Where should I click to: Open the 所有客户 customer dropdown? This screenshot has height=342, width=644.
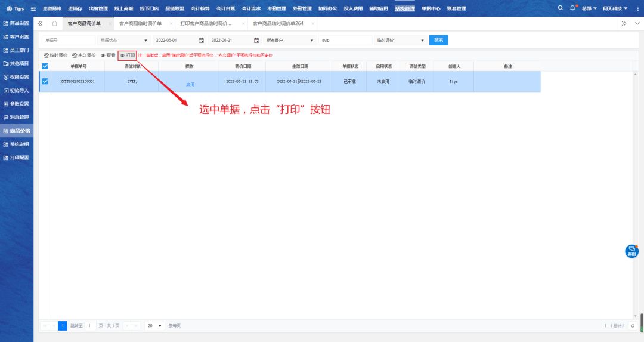[290, 40]
